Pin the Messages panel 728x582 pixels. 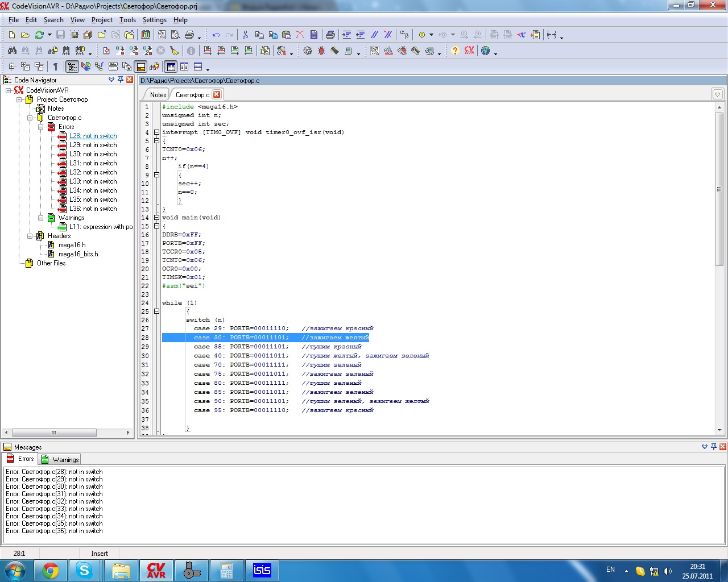pos(714,447)
